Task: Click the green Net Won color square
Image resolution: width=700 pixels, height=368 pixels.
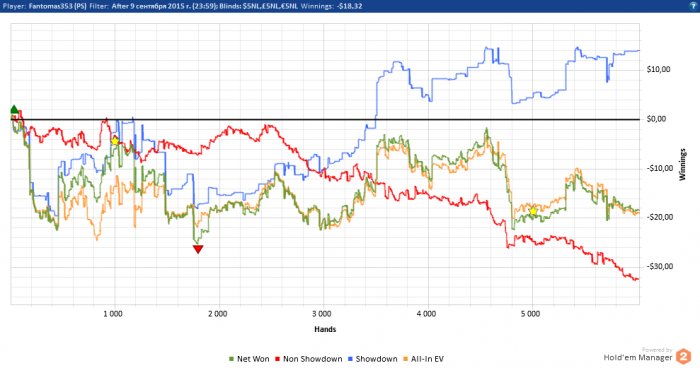Action: (x=231, y=359)
